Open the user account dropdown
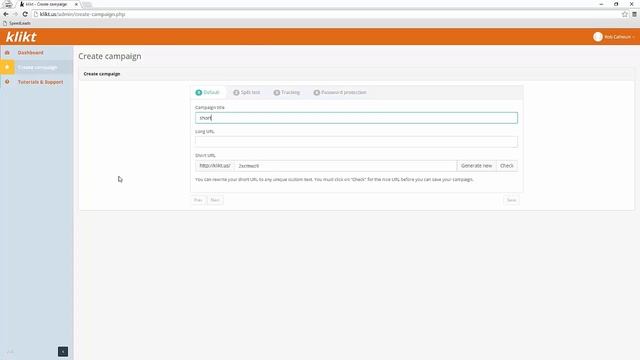 (x=619, y=37)
